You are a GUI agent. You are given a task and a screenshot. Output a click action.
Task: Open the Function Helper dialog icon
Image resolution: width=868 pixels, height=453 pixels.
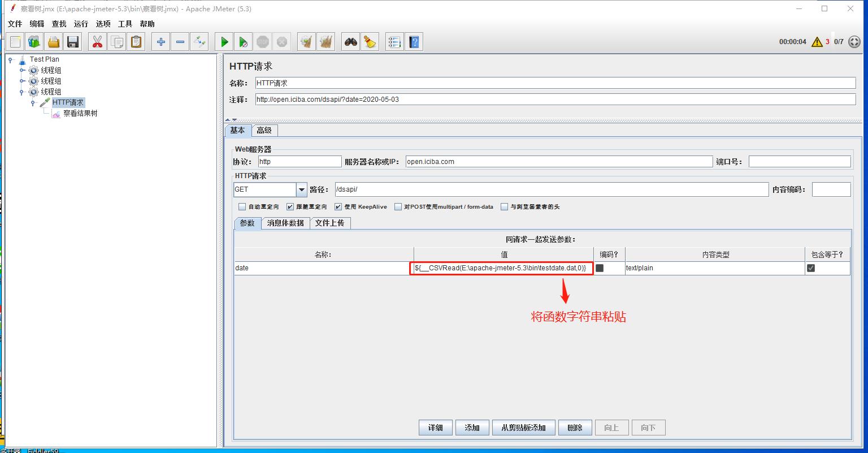pyautogui.click(x=395, y=42)
